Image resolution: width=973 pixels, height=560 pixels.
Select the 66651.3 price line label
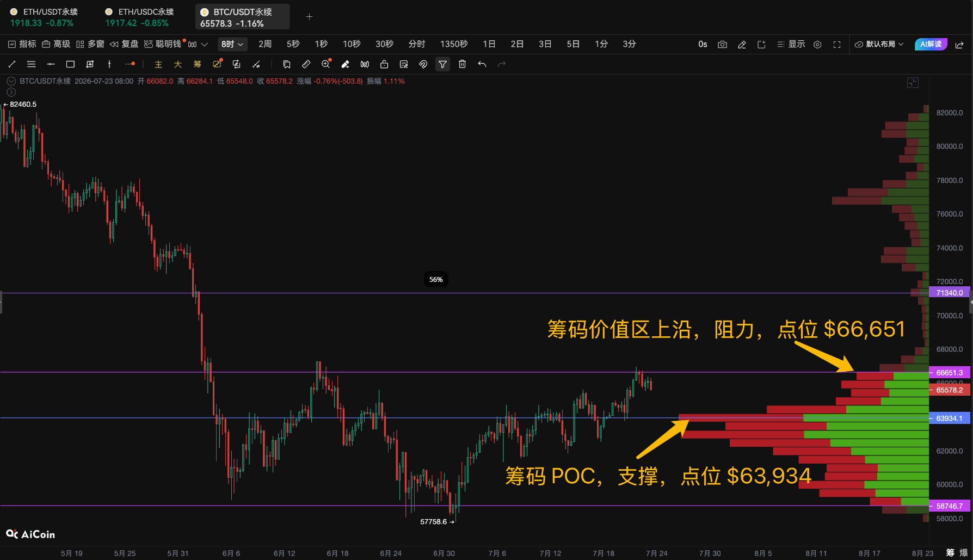click(x=950, y=373)
